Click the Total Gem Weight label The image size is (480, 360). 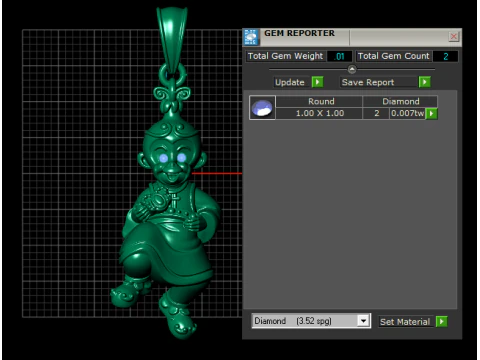coord(285,56)
